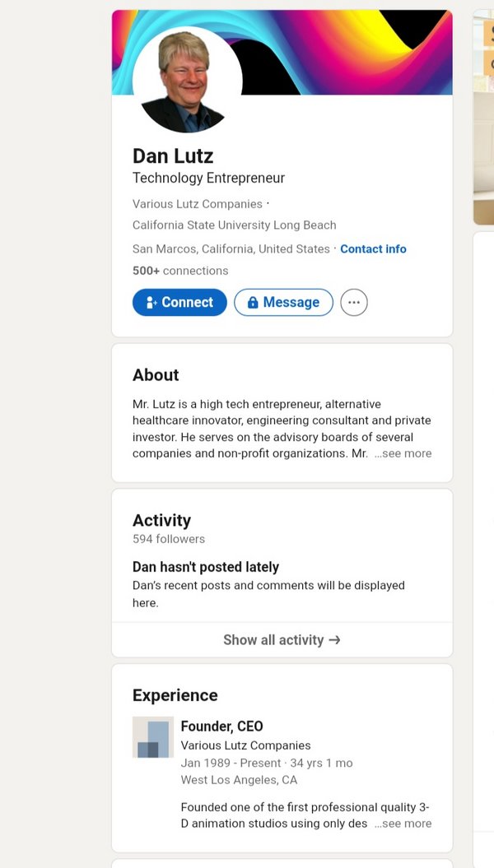Click the Dan Lutz name heading
Viewport: 494px width, 868px height.
click(x=173, y=156)
